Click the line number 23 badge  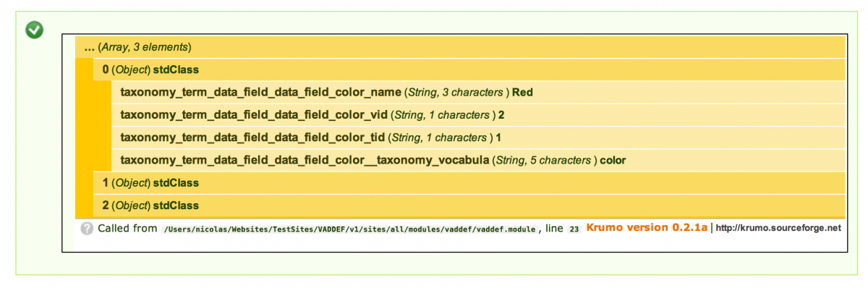(574, 229)
